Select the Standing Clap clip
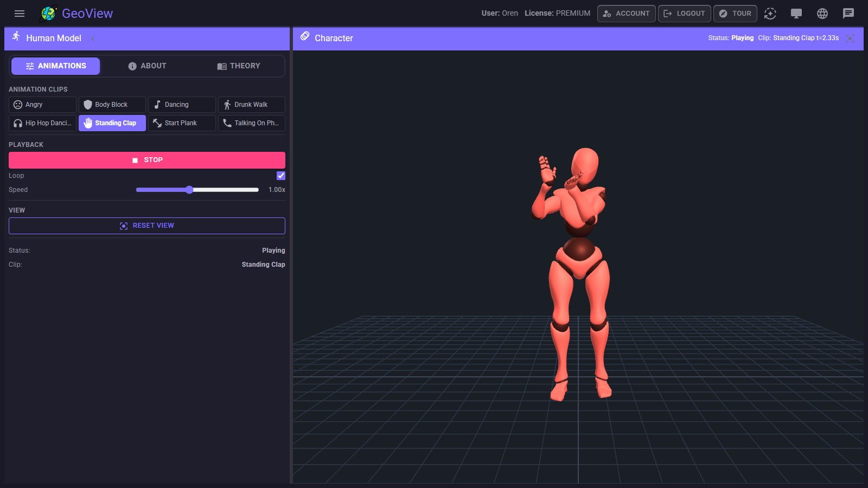868x488 pixels. (x=112, y=123)
